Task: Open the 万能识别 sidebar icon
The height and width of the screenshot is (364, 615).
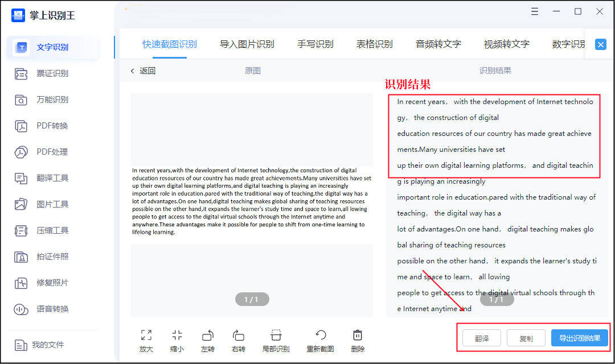Action: tap(21, 100)
